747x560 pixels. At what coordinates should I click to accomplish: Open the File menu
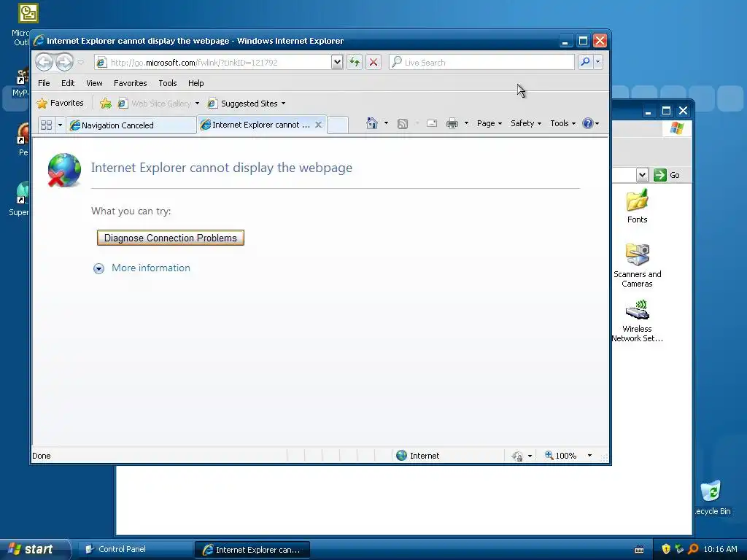pos(44,83)
